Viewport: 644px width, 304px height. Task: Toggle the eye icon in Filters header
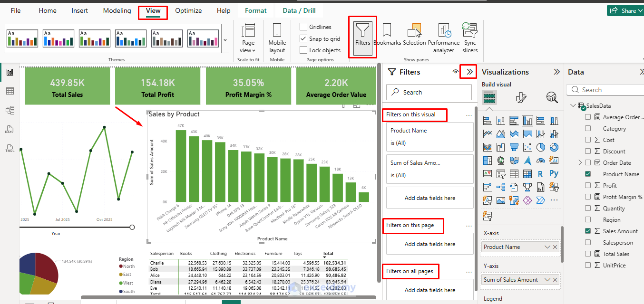click(x=456, y=72)
